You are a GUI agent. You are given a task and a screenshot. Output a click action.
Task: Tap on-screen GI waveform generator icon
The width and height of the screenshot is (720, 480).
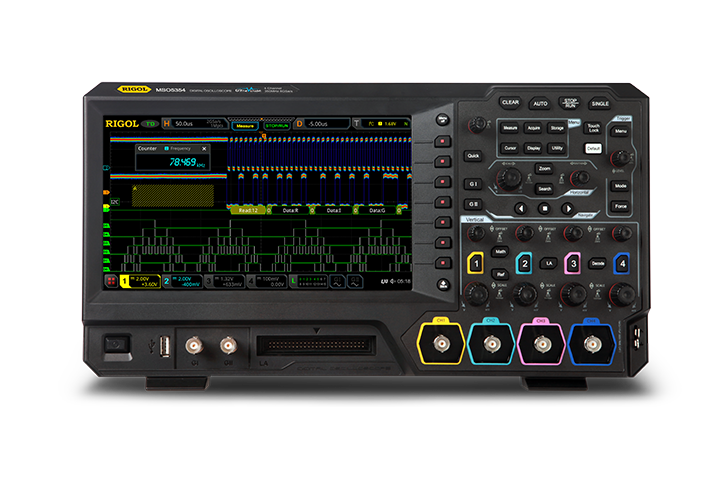tap(338, 281)
